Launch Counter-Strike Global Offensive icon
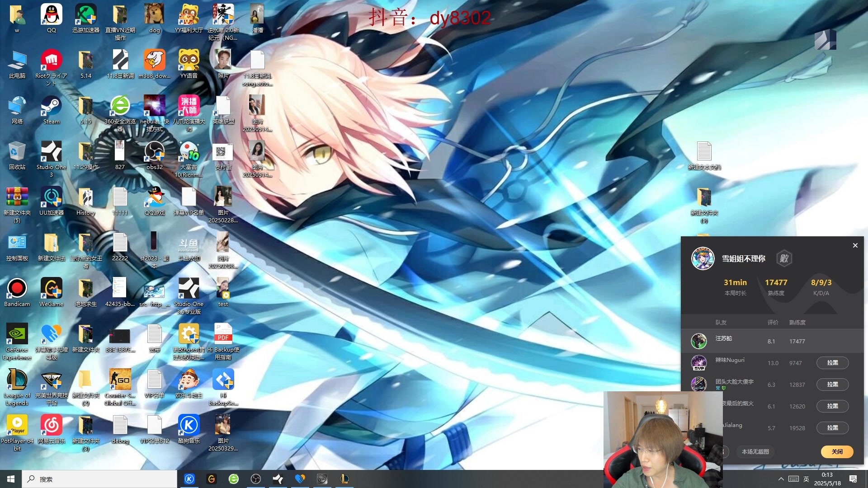The width and height of the screenshot is (868, 488). click(120, 387)
